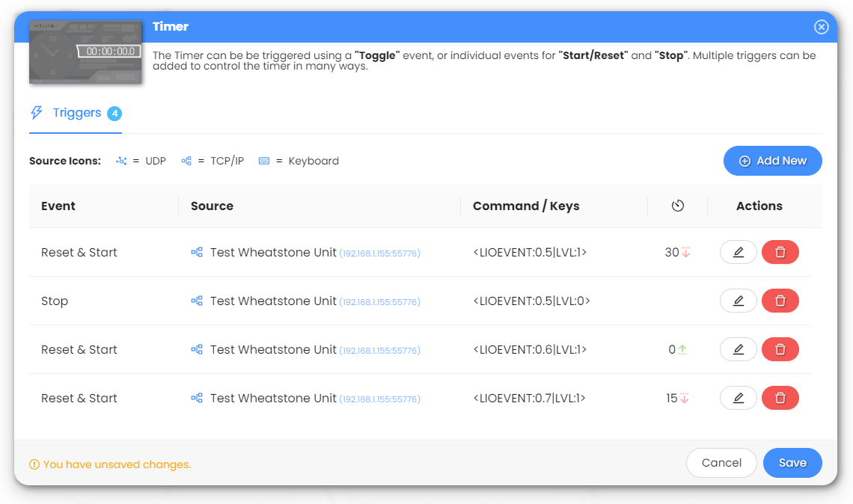Edit the LIOEVENT:0.6|LVL:1 trigger
The image size is (853, 504).
point(738,350)
